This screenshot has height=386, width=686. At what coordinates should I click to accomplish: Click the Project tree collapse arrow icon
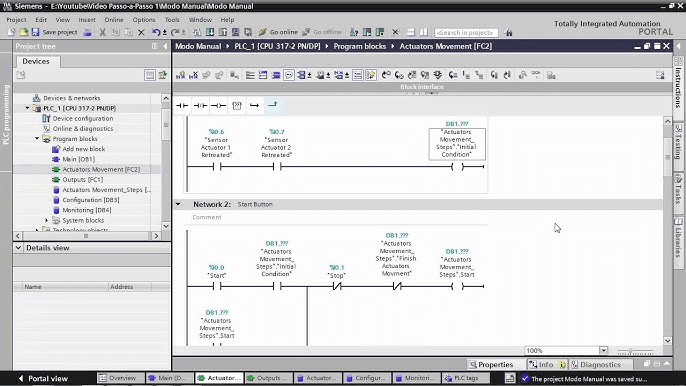tap(165, 46)
